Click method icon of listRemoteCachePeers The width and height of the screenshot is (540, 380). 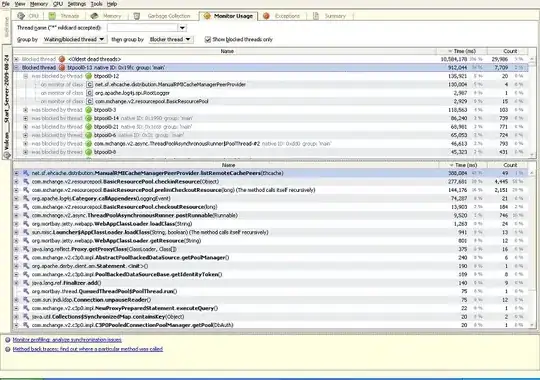pos(26,173)
